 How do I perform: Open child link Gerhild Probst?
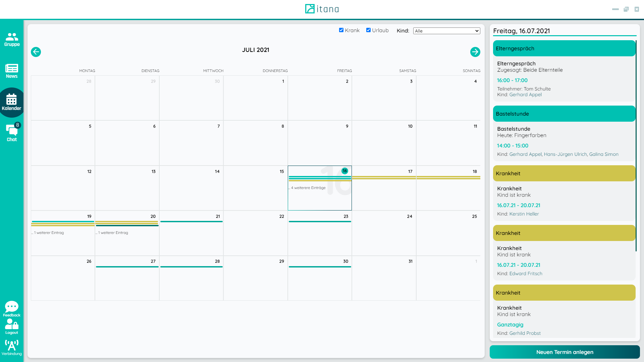pos(525,333)
